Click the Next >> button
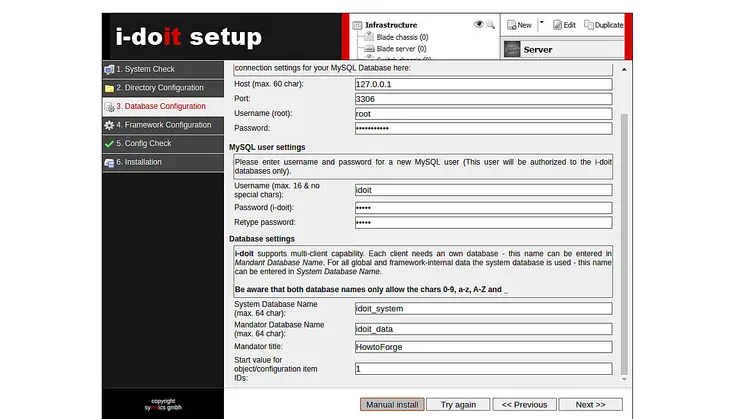Viewport: 750px width, 419px height. click(590, 405)
